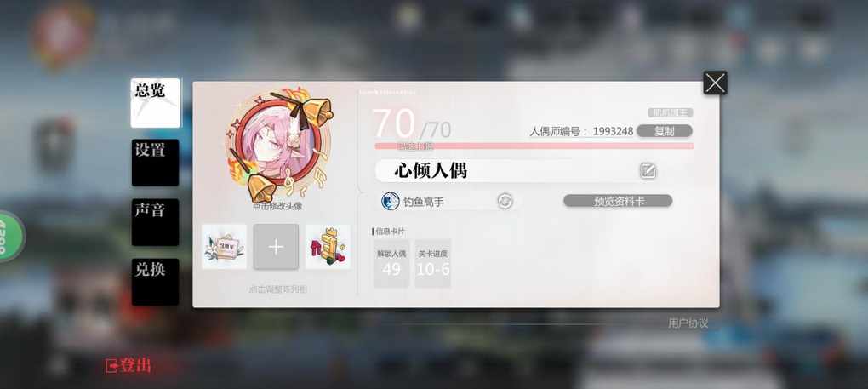Select the colorful blocks display thumbnail
Viewport: 868px width, 389px height.
pos(328,247)
